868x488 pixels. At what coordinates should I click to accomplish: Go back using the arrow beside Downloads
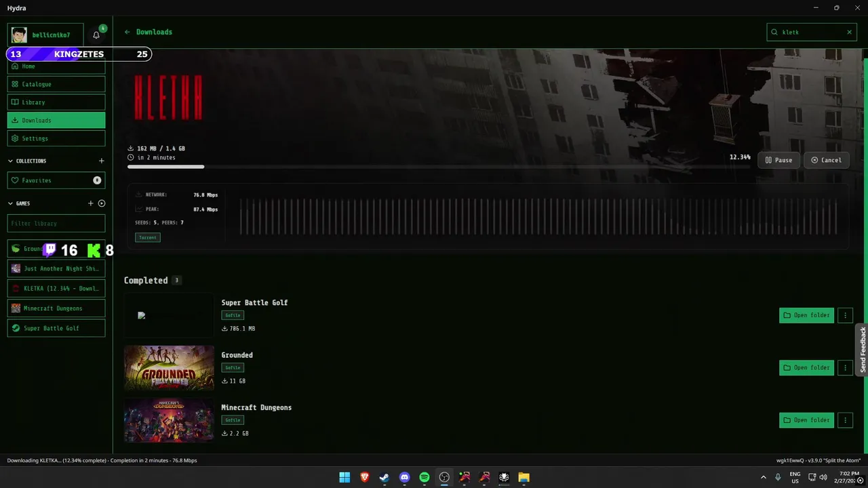pos(127,32)
